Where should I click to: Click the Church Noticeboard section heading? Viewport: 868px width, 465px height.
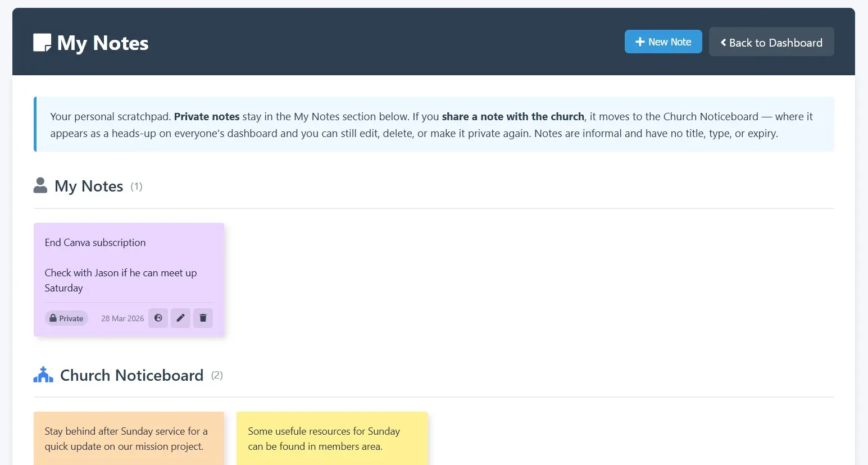(x=131, y=375)
